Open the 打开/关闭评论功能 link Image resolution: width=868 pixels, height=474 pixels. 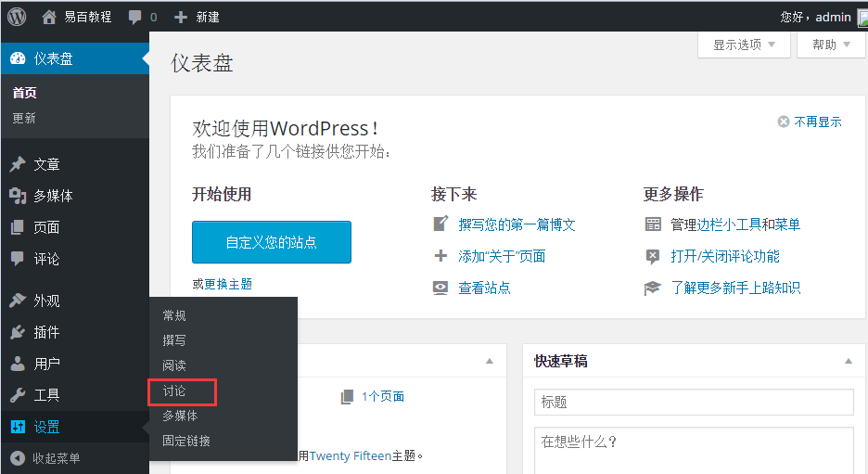click(725, 256)
